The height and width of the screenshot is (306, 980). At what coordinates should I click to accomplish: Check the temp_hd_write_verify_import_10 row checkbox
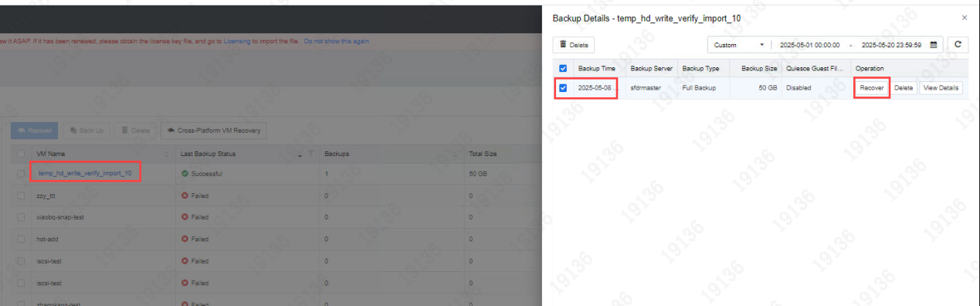click(21, 174)
